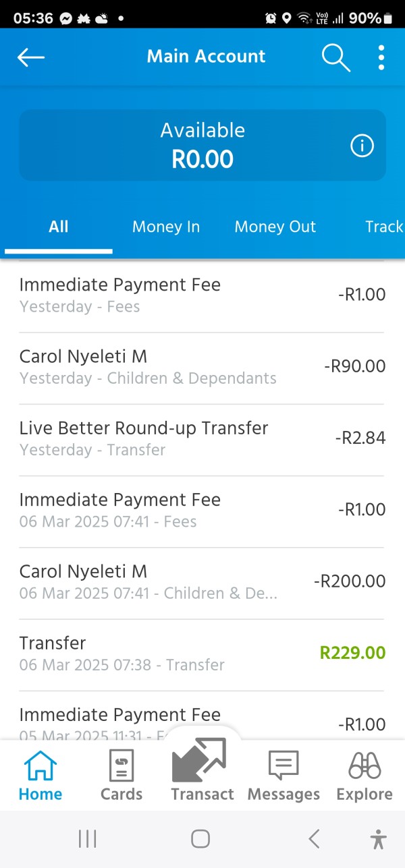
Task: View Live Better Round-up Transfer details
Action: (202, 438)
